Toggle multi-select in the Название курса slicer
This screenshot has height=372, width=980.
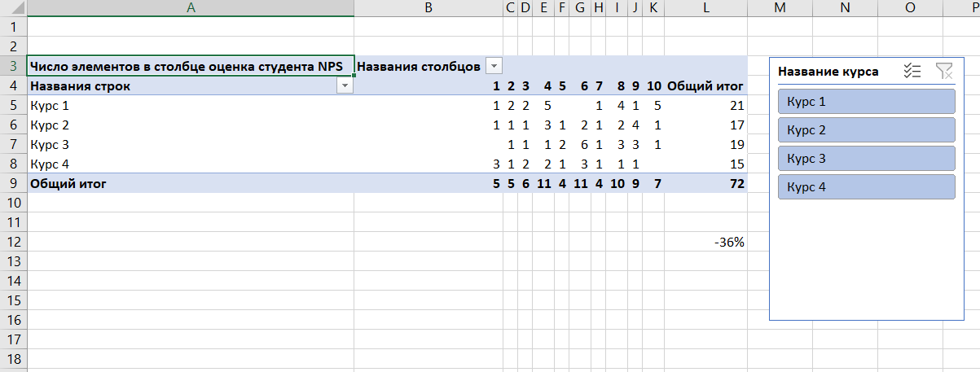point(912,72)
